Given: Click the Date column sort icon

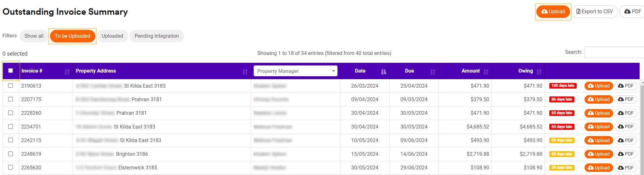Looking at the screenshot, I should click(383, 72).
